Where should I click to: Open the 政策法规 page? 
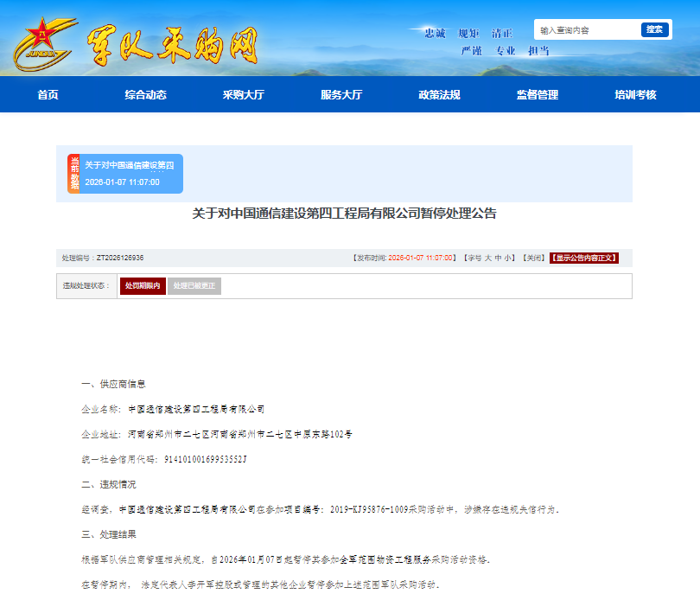[439, 95]
